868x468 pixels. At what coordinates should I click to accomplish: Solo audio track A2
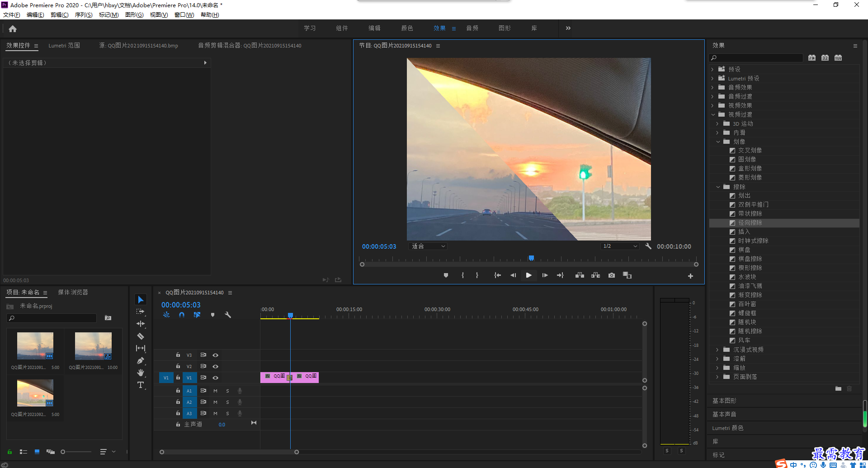227,402
